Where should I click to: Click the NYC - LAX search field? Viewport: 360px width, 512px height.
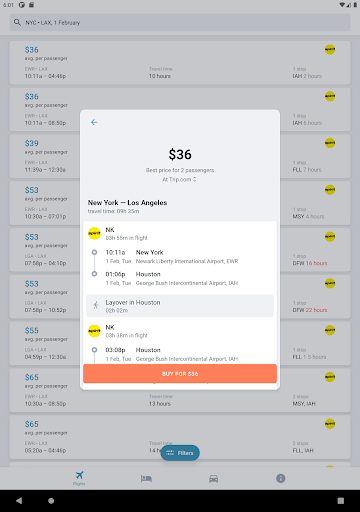coord(180,22)
